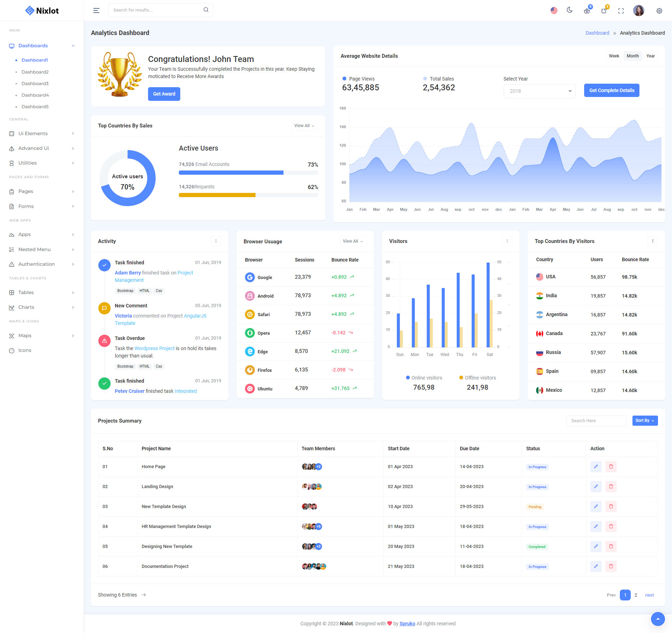672x633 pixels.
Task: Click the Get Award button
Action: click(x=164, y=94)
